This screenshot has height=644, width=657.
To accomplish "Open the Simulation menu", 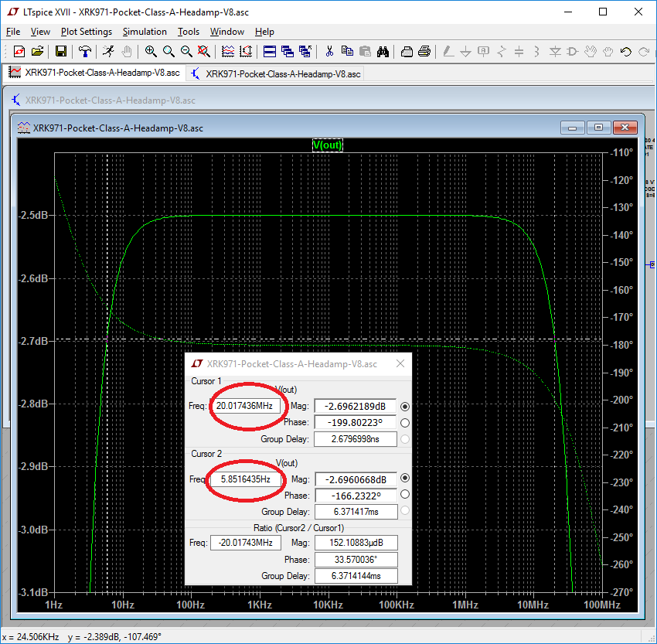I will 145,32.
